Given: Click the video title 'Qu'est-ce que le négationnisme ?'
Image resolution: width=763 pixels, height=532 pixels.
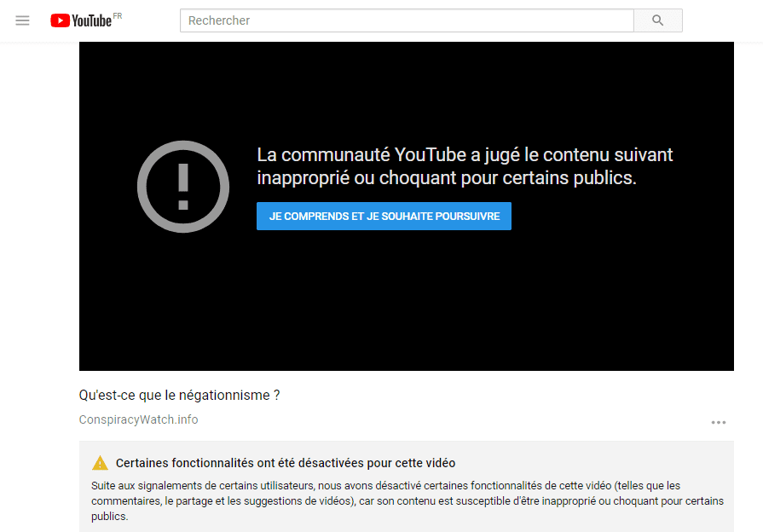Looking at the screenshot, I should pyautogui.click(x=180, y=396).
